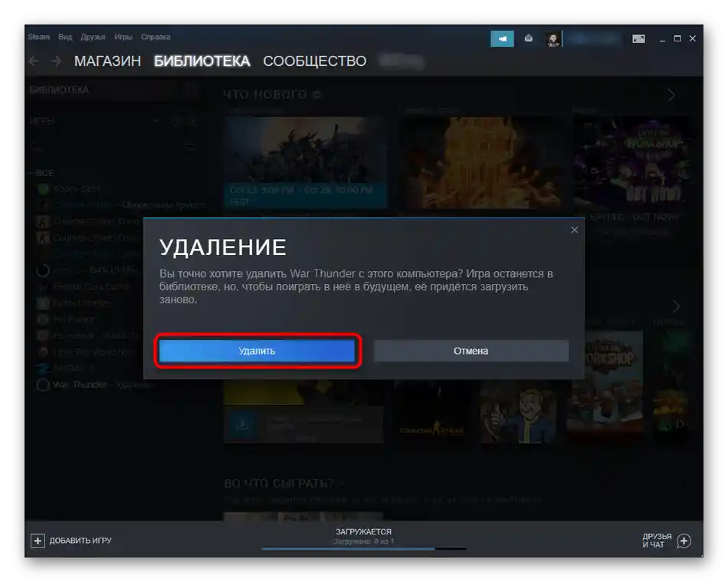The width and height of the screenshot is (728, 582).
Task: Open the announcements megaphone icon
Action: [503, 39]
